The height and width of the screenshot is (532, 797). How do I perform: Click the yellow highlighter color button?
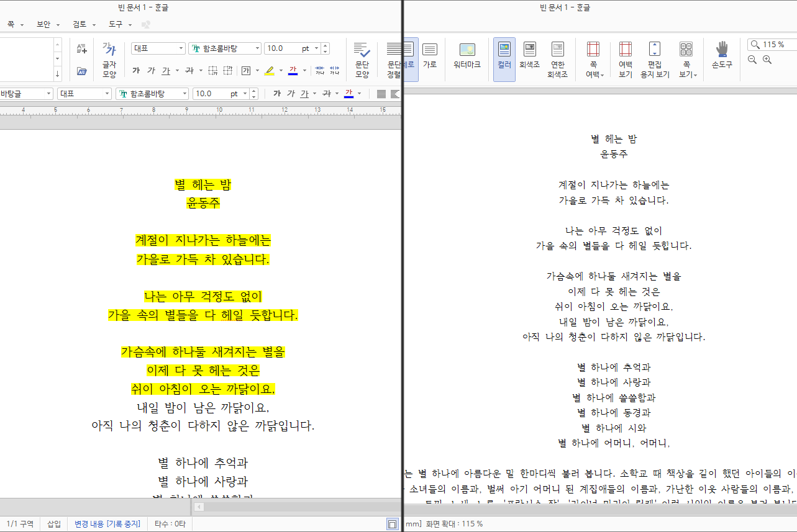pyautogui.click(x=270, y=71)
